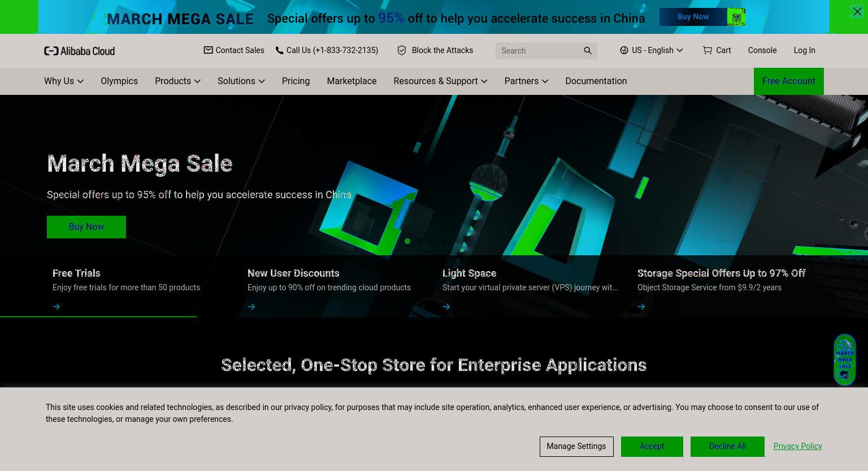Screen dimensions: 868x471
Task: Open the Pricing nav item
Action: pos(296,81)
